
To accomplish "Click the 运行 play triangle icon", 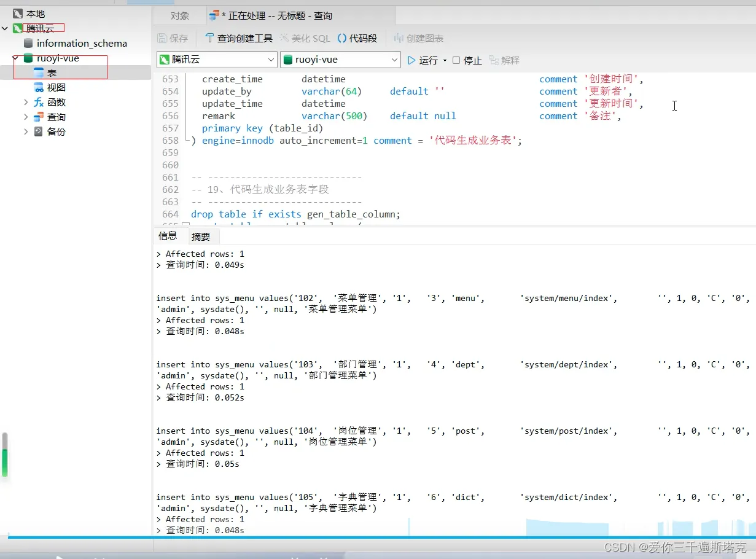I will [x=412, y=60].
